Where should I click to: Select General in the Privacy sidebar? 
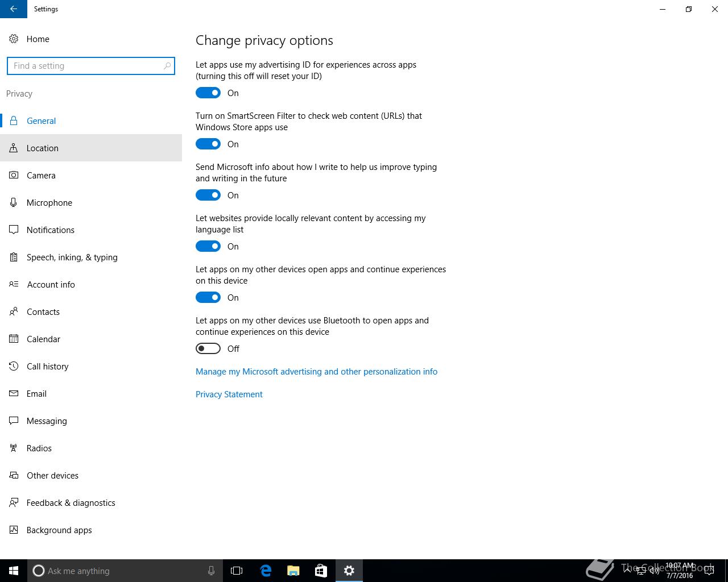91,120
